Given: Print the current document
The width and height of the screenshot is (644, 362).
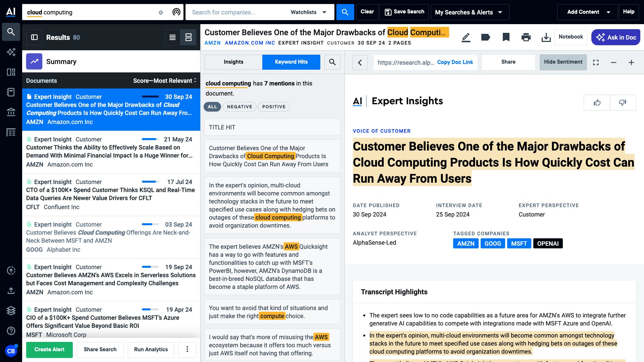Looking at the screenshot, I should point(526,37).
